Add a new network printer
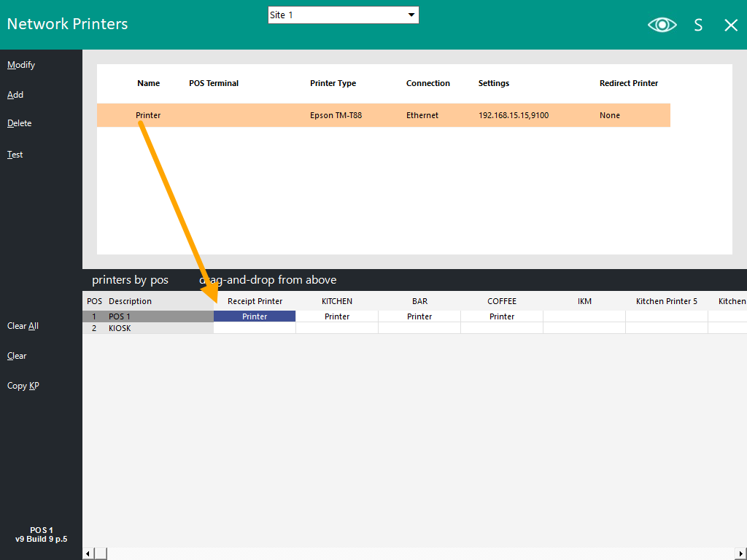This screenshot has height=560, width=747. tap(15, 94)
